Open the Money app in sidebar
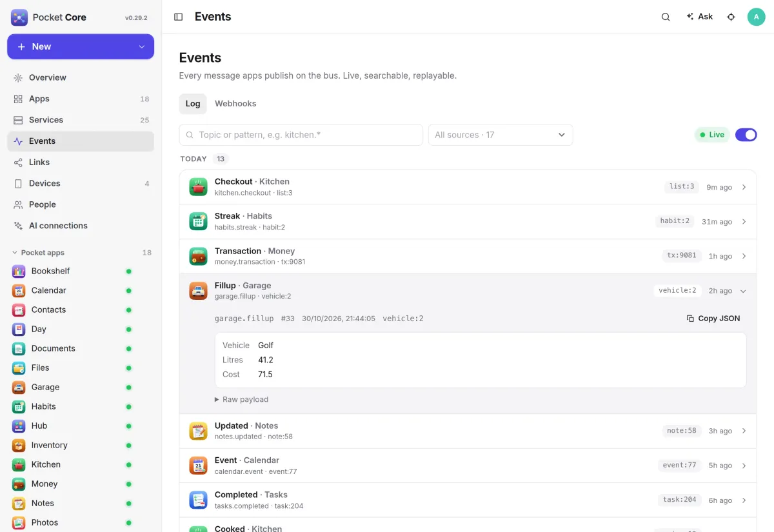 click(x=81, y=484)
